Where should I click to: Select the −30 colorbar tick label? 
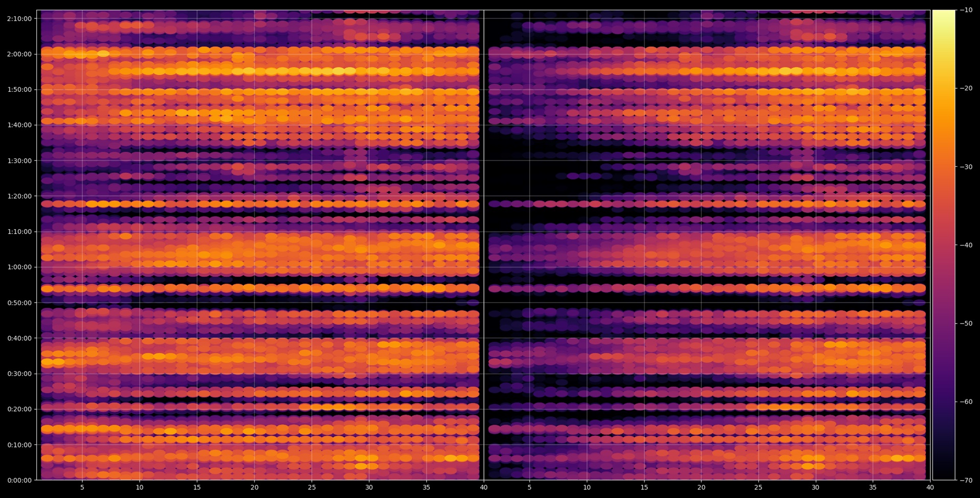(966, 167)
